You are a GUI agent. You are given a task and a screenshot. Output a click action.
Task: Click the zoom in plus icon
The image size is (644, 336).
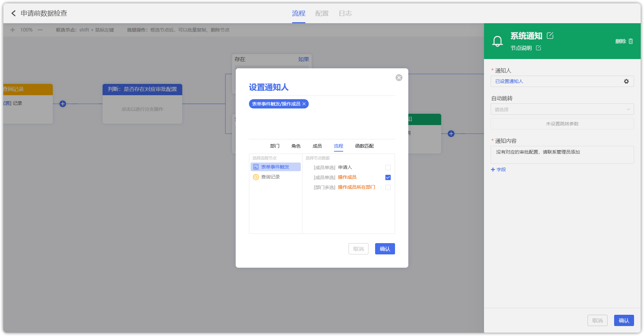[x=13, y=30]
